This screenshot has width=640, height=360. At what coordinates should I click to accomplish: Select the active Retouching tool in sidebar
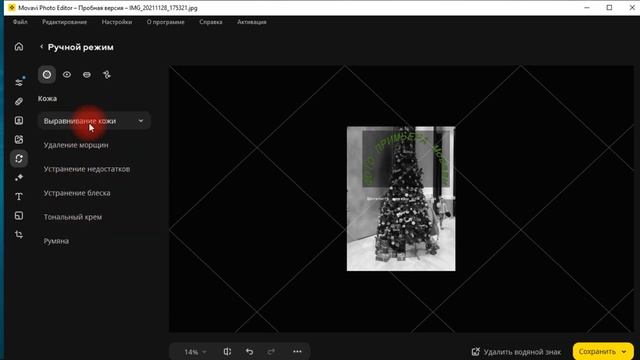[x=19, y=158]
